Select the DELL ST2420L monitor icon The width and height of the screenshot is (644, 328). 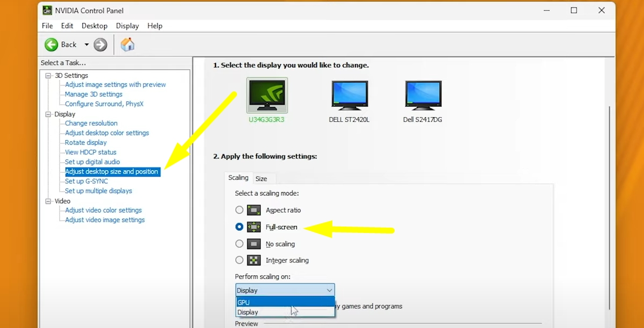[349, 95]
